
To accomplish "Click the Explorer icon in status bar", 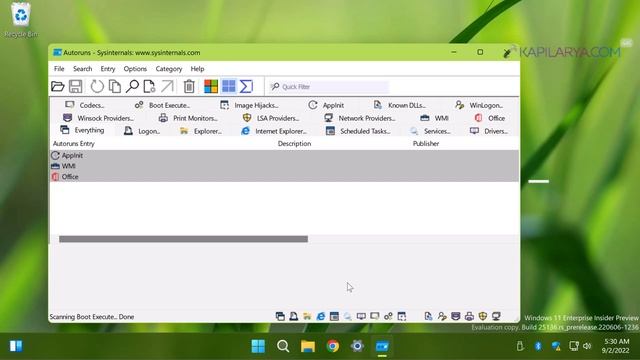I will pyautogui.click(x=307, y=316).
